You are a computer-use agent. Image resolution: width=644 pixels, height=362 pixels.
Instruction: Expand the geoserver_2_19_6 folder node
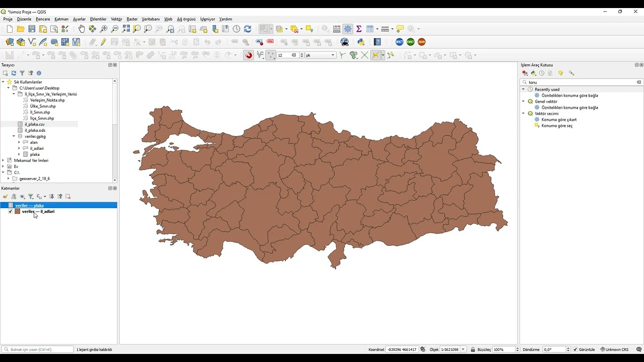click(9, 178)
